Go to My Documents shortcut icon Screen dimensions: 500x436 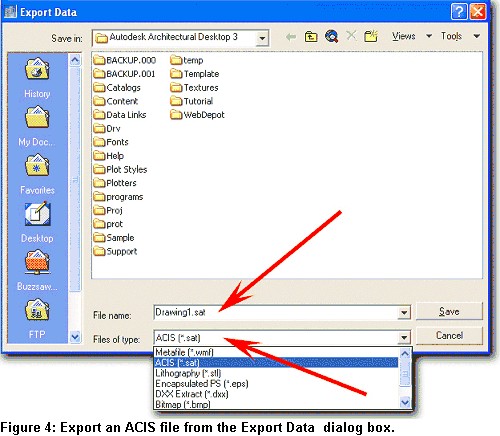(37, 117)
